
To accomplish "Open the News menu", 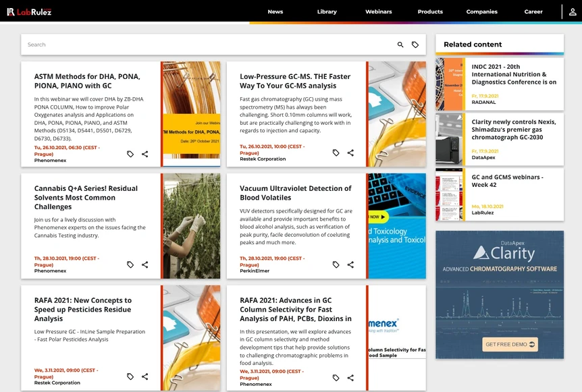I will [275, 12].
